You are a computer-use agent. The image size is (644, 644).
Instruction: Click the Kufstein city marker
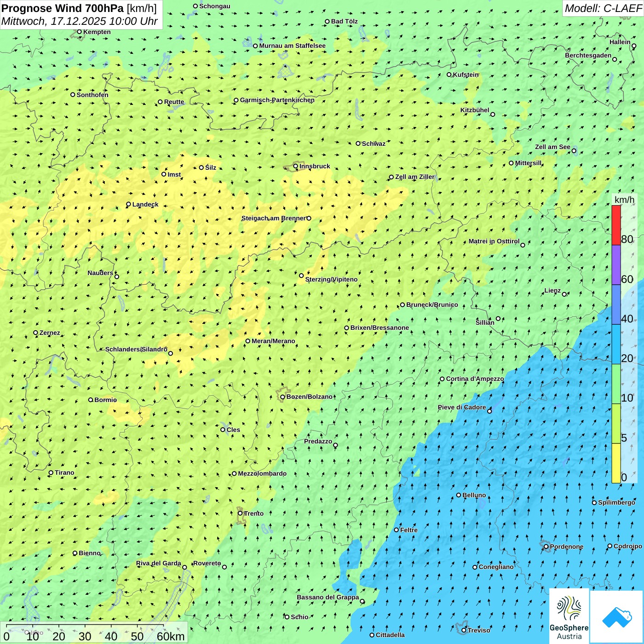tap(449, 75)
